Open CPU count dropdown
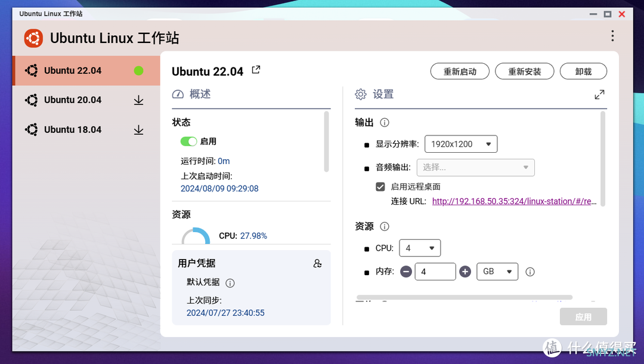Image resolution: width=644 pixels, height=364 pixels. pos(420,248)
